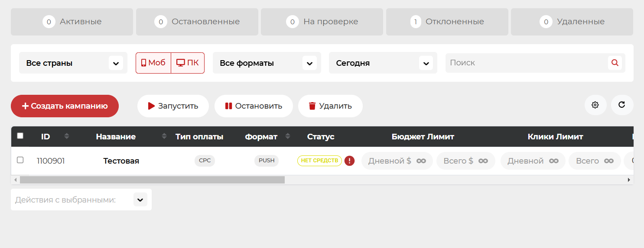Open the Активные campaigns tab

click(x=72, y=22)
